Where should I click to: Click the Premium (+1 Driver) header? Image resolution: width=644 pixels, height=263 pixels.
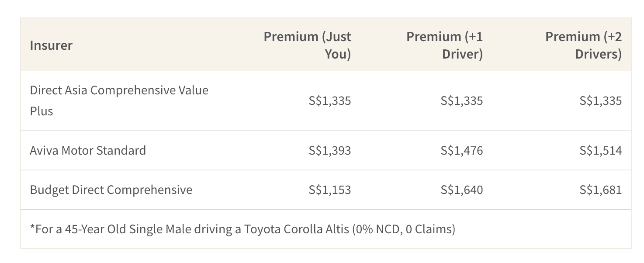point(444,45)
